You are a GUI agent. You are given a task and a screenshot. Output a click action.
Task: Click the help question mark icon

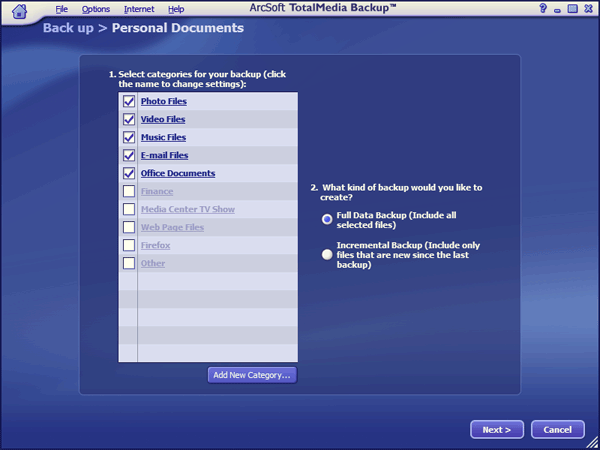tap(543, 9)
